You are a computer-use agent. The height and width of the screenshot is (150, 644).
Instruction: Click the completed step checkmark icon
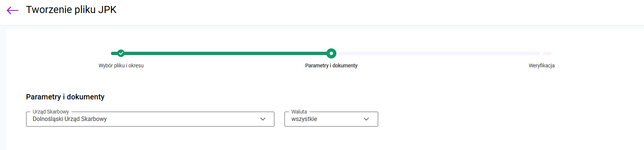[121, 53]
